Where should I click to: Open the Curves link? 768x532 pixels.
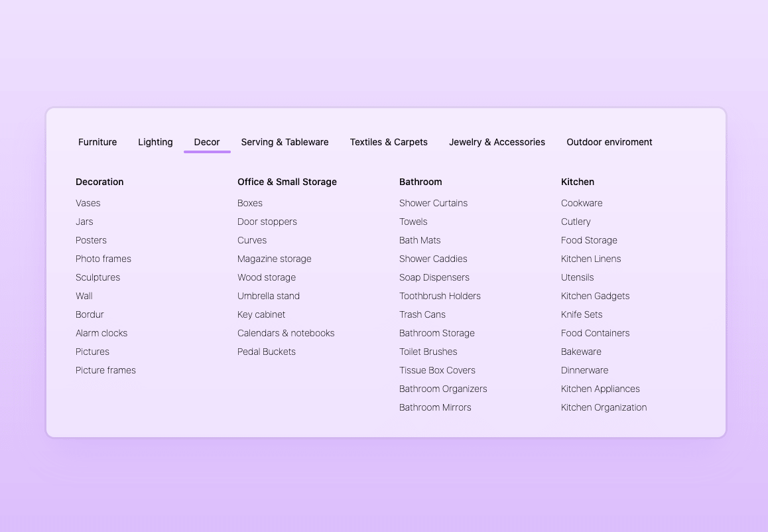click(252, 240)
